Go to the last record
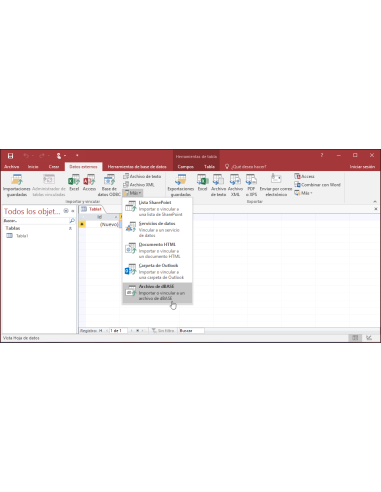 click(x=137, y=331)
